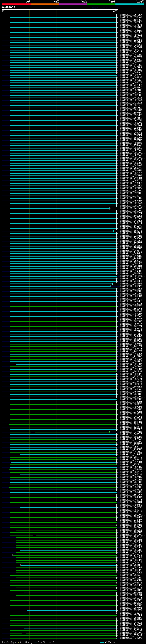Select the UniRef100_Q6ED36 label
The width and height of the screenshot is (146, 644).
click(x=131, y=475)
